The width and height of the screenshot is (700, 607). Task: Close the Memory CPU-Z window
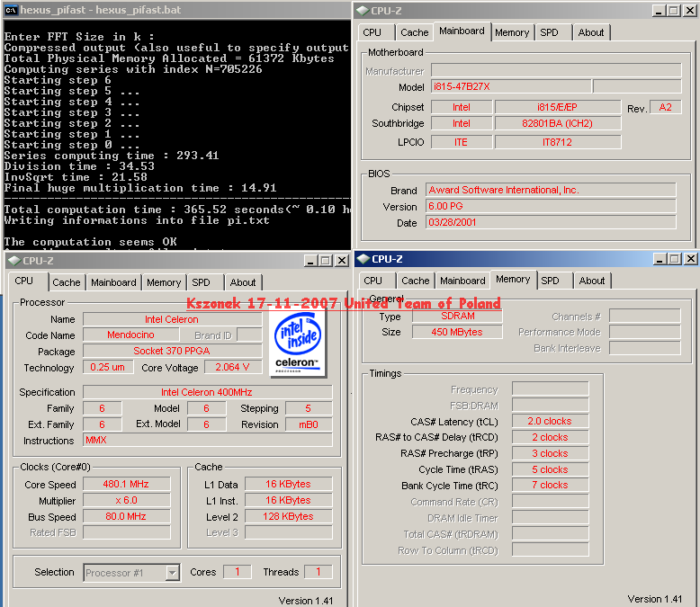click(x=690, y=259)
